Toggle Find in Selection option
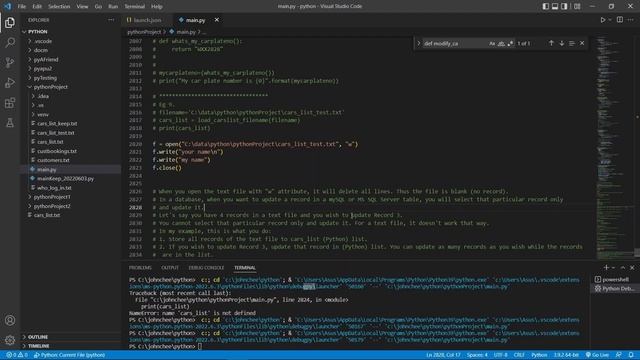Image resolution: width=640 pixels, height=360 pixels. 572,43
